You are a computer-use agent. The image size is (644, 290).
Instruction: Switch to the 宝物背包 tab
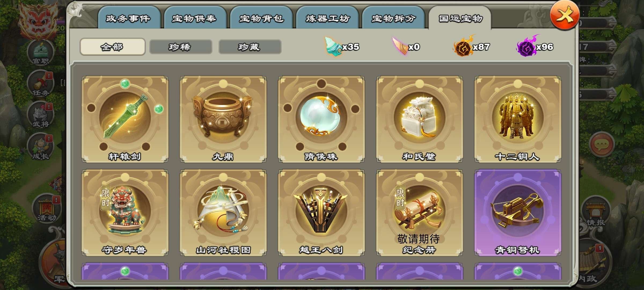(x=261, y=18)
